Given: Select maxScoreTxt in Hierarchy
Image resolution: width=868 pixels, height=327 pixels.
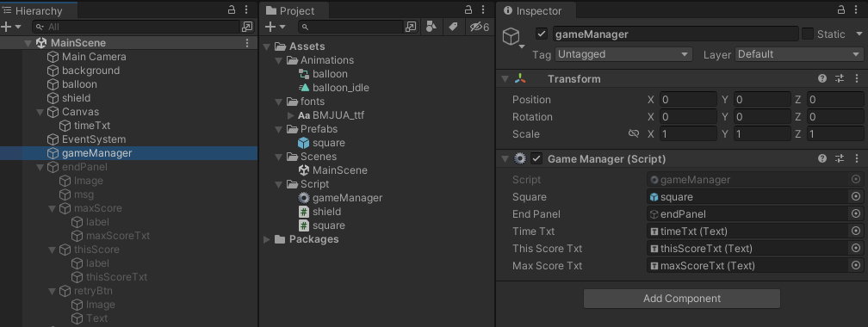Looking at the screenshot, I should click(118, 236).
